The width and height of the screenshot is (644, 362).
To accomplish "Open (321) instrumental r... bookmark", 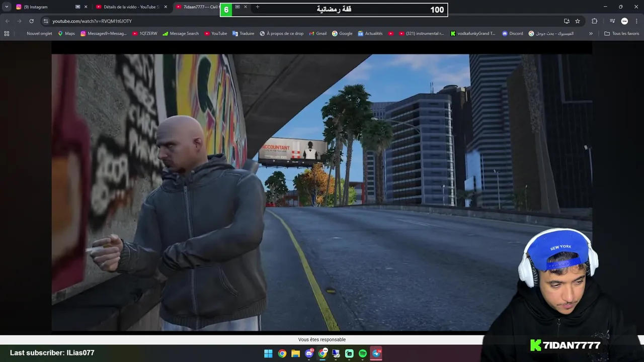I will tap(422, 34).
